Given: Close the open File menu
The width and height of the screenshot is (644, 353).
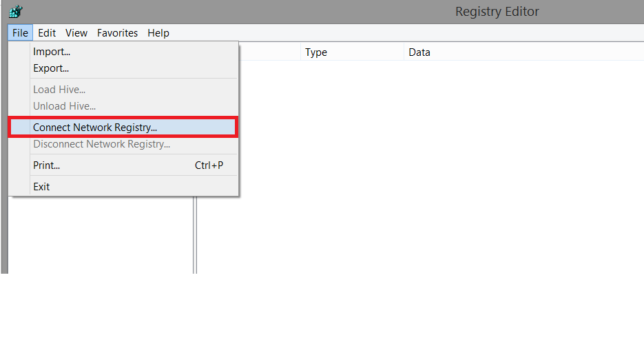Looking at the screenshot, I should click(x=20, y=33).
